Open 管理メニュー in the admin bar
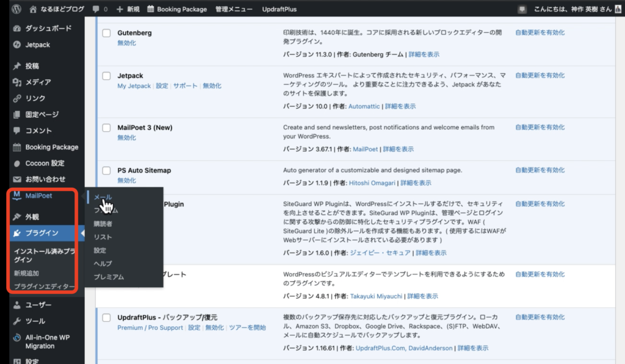Screen dimensions: 625x364 tap(234, 9)
